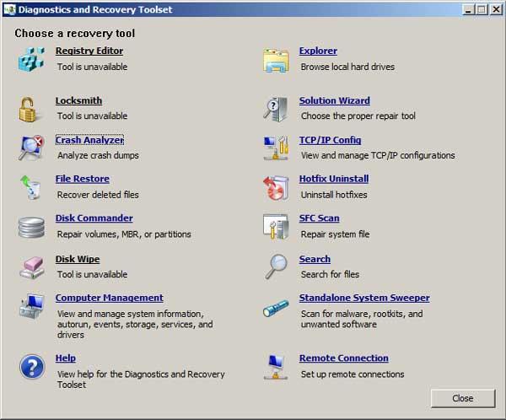Minimize the Diagnostics and Recovery Toolset window
Image resolution: width=506 pixels, height=420 pixels.
coord(468,9)
